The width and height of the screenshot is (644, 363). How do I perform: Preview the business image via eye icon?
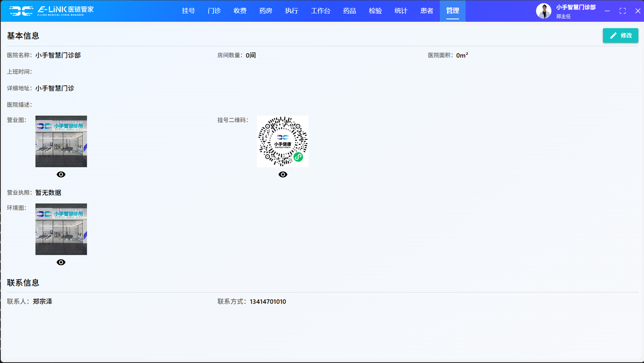tap(61, 174)
